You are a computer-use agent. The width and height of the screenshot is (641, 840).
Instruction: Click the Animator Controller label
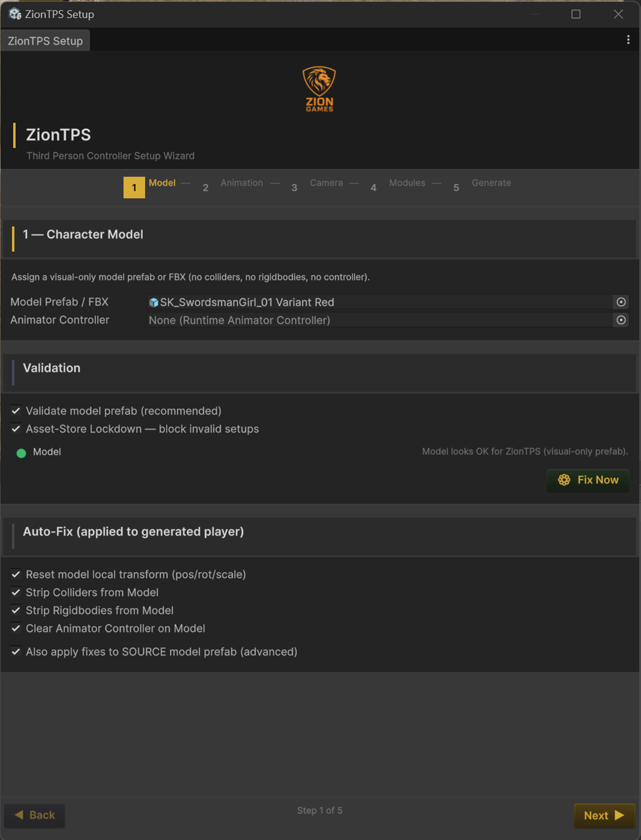(60, 320)
